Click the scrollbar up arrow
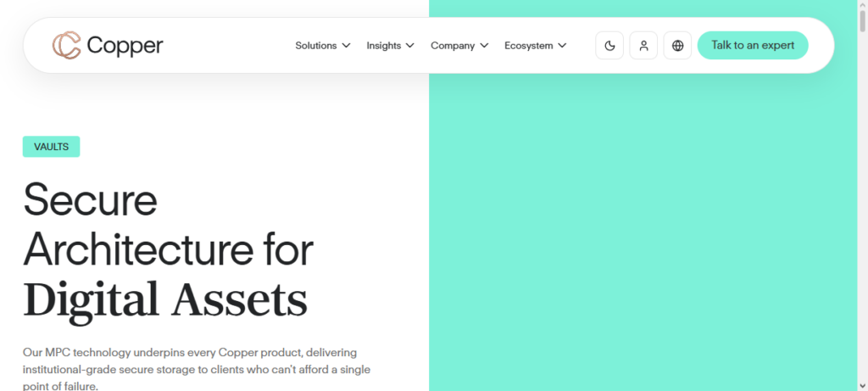 (862, 4)
